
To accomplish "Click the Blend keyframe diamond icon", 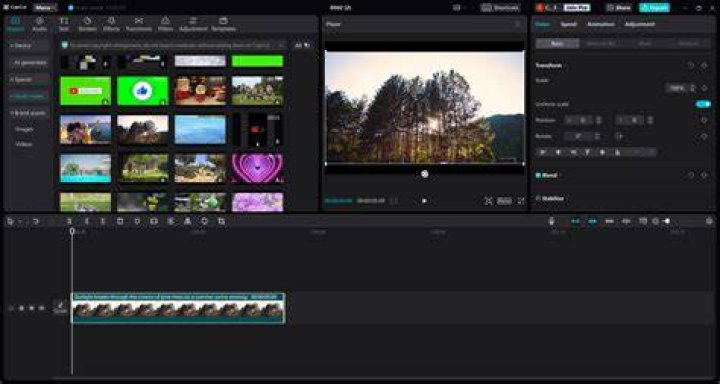I will point(704,175).
